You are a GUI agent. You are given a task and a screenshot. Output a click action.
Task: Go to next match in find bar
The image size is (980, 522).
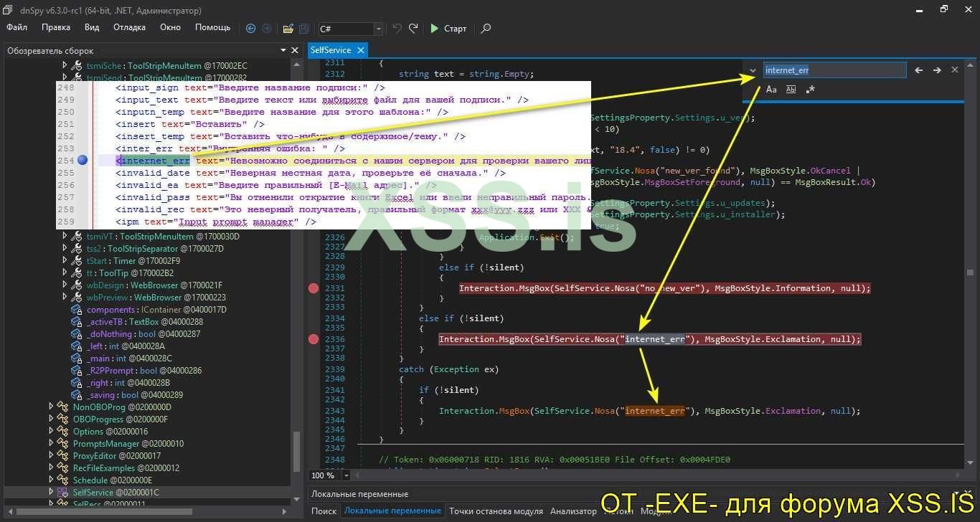(937, 70)
